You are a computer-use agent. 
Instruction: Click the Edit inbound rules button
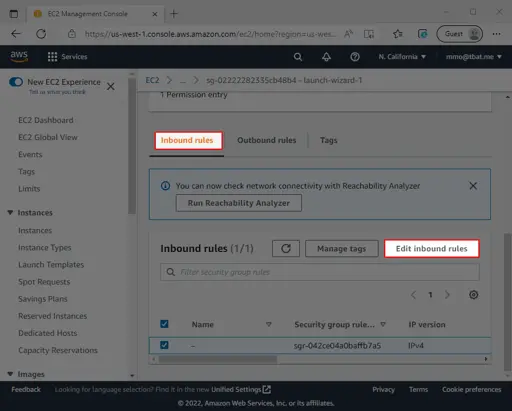pos(432,249)
